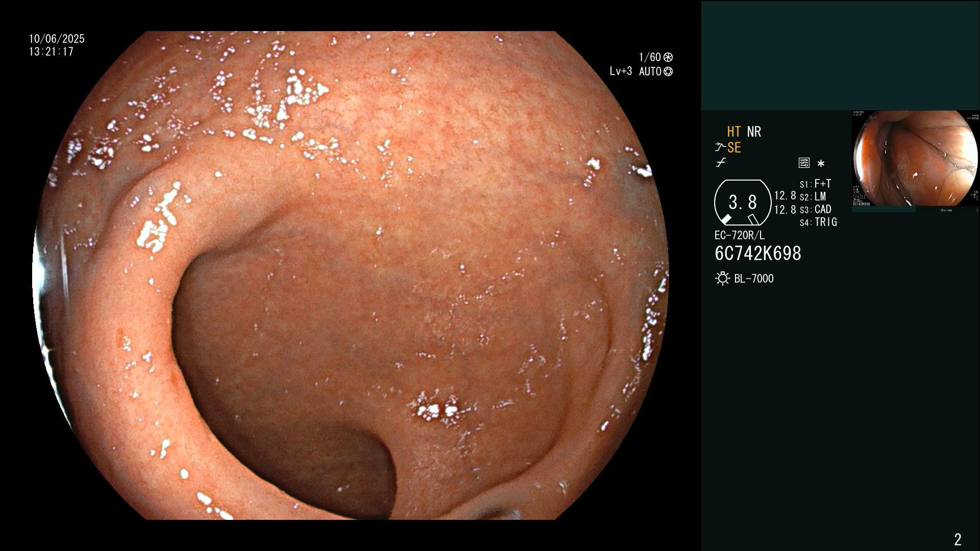This screenshot has width=980, height=551.
Task: Click the tone curve icon below SE
Action: point(721,163)
